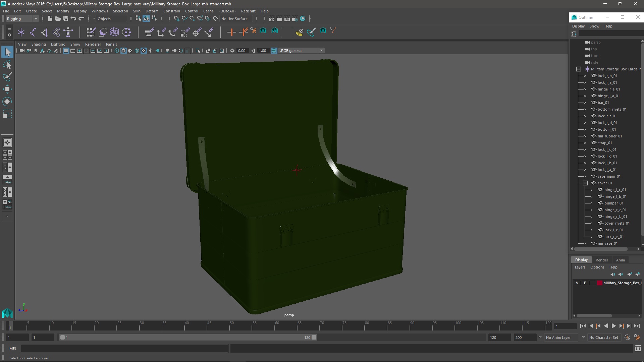
Task: Activate the Paint selection tool
Action: point(7,77)
